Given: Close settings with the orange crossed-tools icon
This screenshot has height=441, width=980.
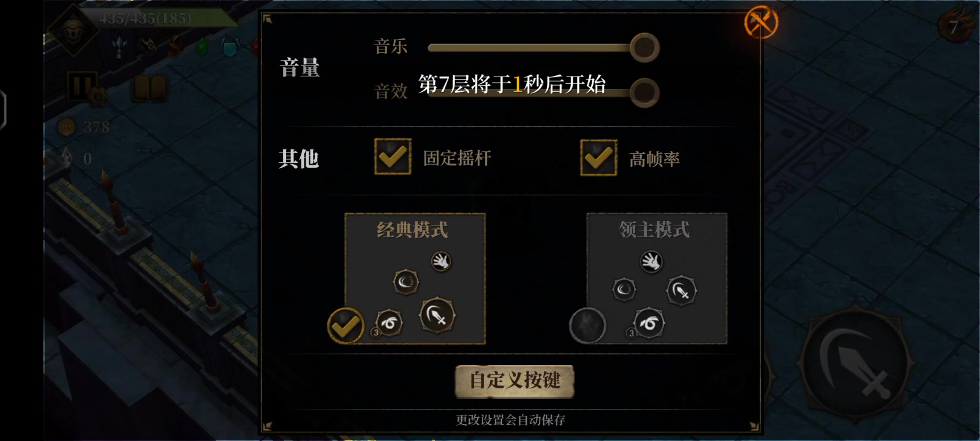Looking at the screenshot, I should coord(761,22).
